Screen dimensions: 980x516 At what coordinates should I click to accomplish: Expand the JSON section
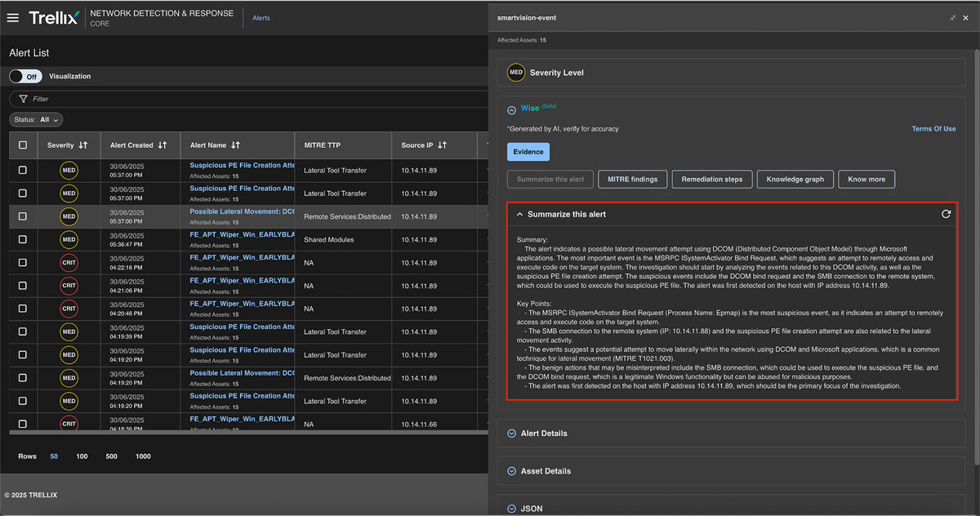click(511, 509)
